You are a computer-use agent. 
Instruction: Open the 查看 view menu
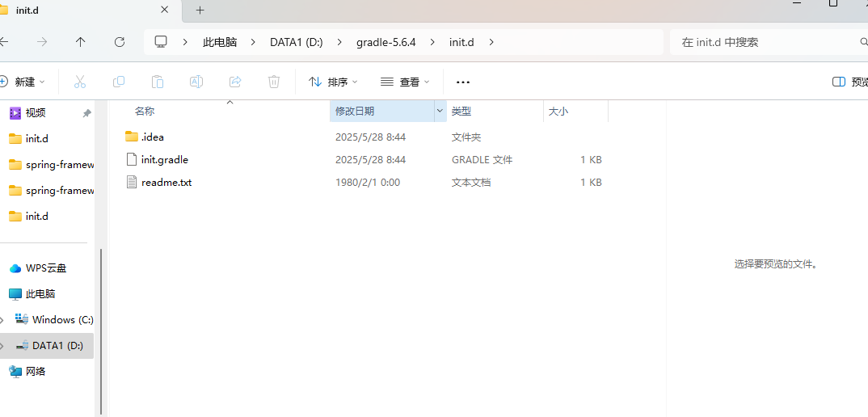tap(405, 82)
